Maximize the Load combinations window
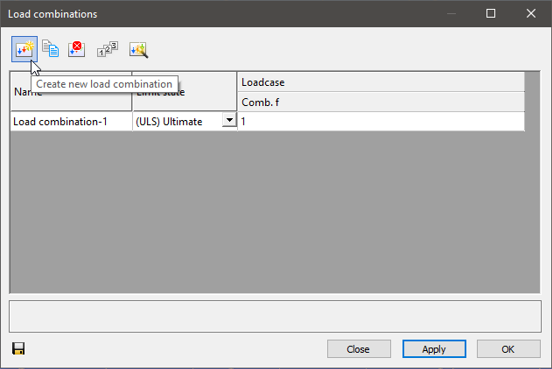The width and height of the screenshot is (552, 369). click(491, 14)
